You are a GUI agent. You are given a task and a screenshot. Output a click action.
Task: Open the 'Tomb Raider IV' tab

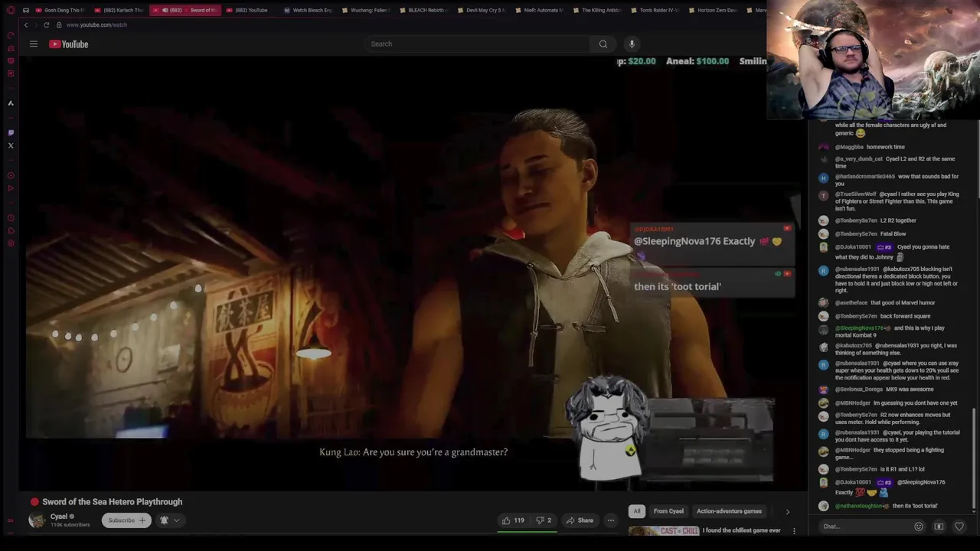(x=655, y=10)
